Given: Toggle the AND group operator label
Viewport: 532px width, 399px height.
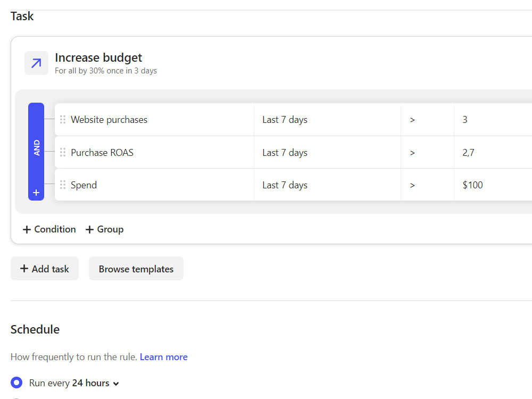Looking at the screenshot, I should (x=36, y=147).
